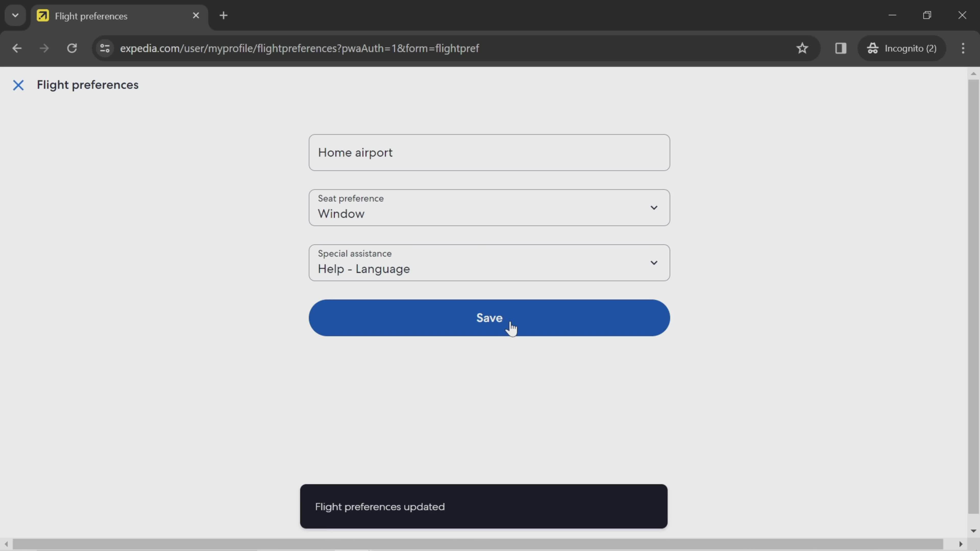Click the bookmark/favorite star icon
980x551 pixels.
(802, 48)
